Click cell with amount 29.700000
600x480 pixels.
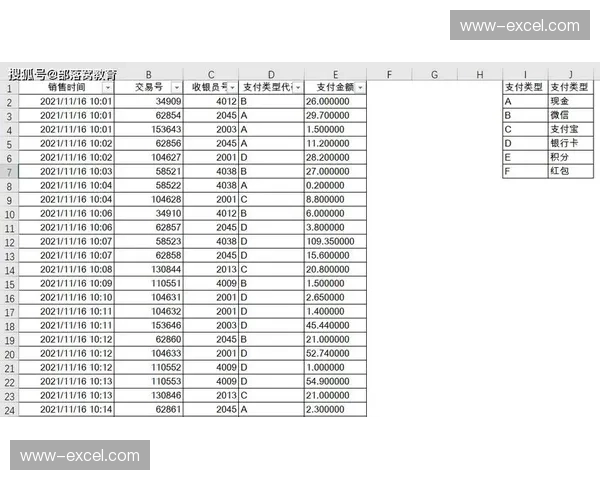point(335,116)
